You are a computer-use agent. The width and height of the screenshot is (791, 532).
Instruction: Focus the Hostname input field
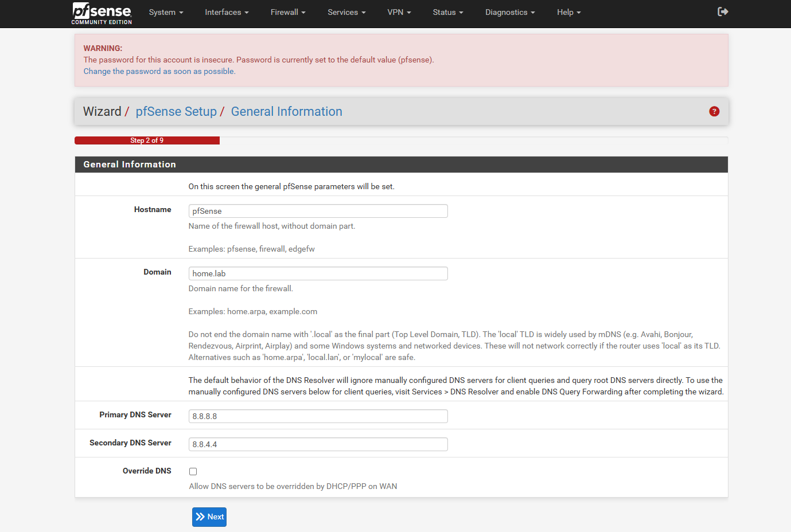[318, 211]
